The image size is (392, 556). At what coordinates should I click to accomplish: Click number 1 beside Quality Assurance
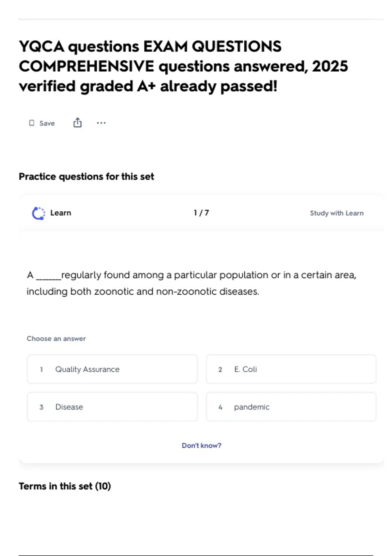41,369
